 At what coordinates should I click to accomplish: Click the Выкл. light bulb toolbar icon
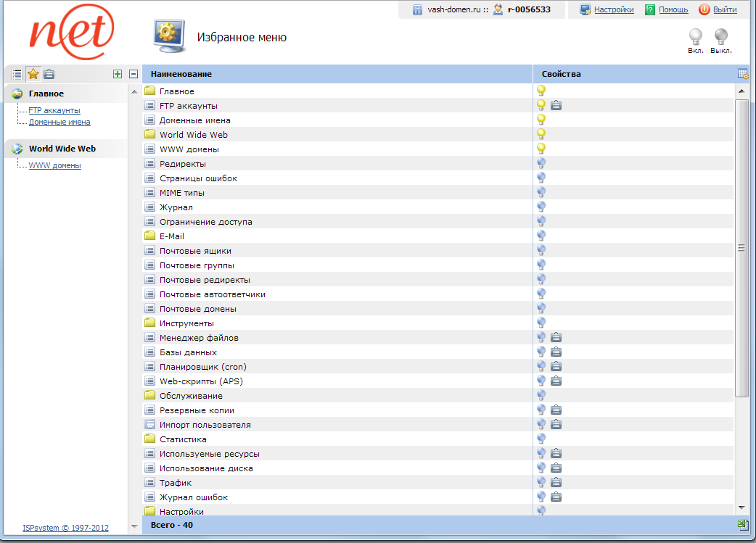tap(720, 37)
